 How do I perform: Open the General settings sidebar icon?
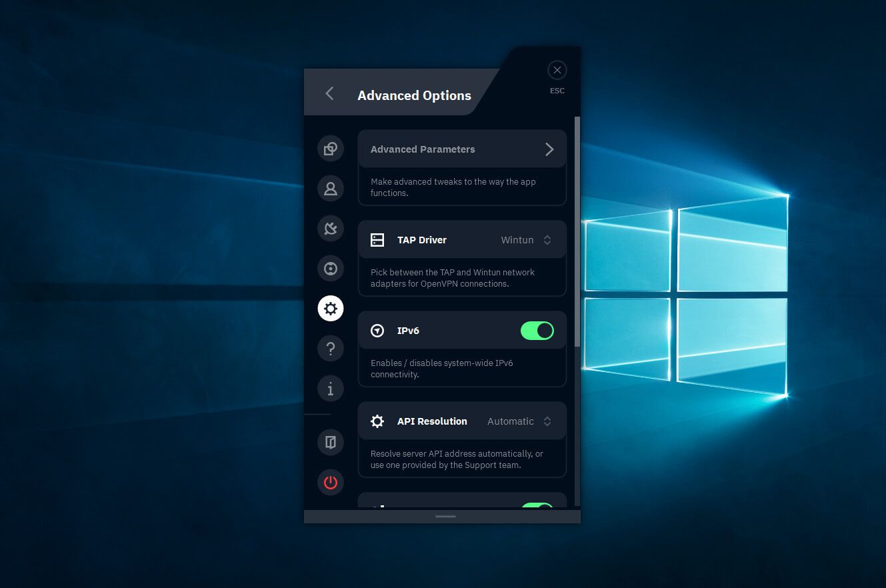pyautogui.click(x=331, y=149)
